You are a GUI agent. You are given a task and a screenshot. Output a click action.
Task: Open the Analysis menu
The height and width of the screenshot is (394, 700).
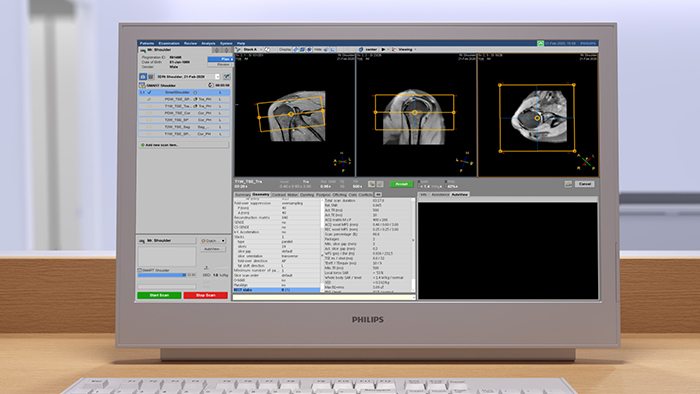click(x=208, y=43)
